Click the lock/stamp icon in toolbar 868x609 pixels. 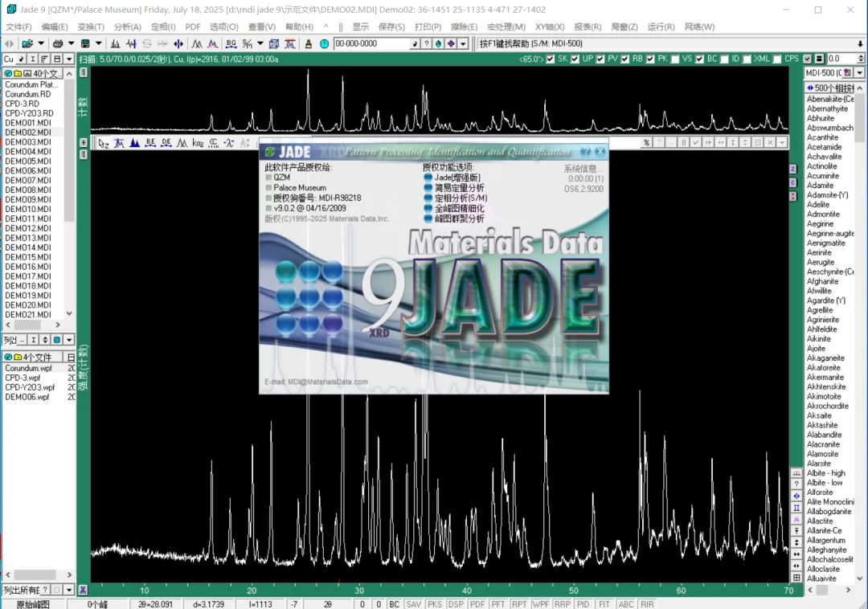pyautogui.click(x=309, y=43)
